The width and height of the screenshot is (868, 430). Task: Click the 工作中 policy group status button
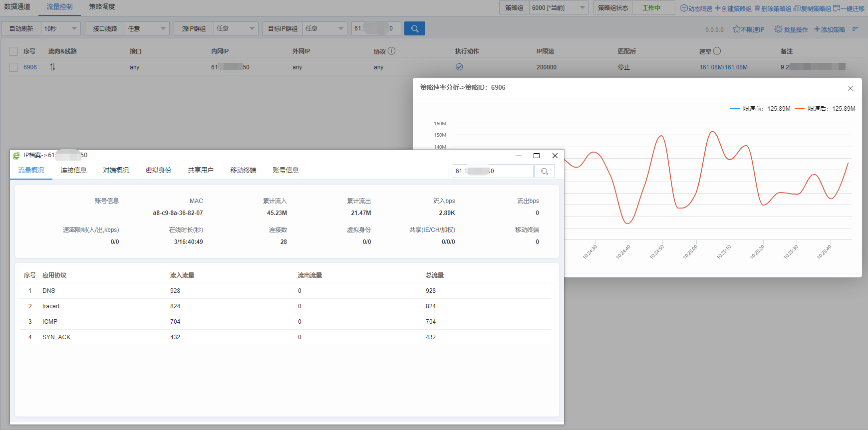click(x=653, y=7)
